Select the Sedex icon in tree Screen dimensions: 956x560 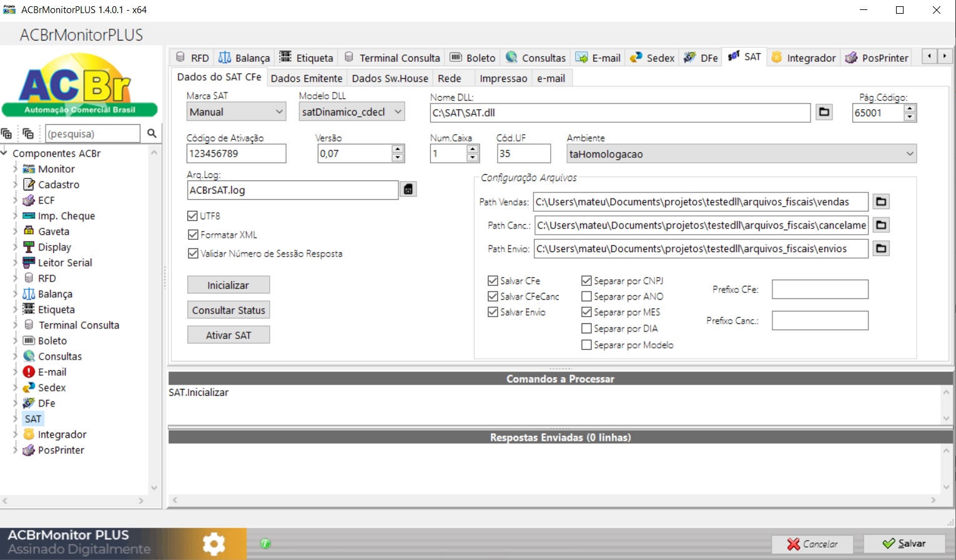29,388
